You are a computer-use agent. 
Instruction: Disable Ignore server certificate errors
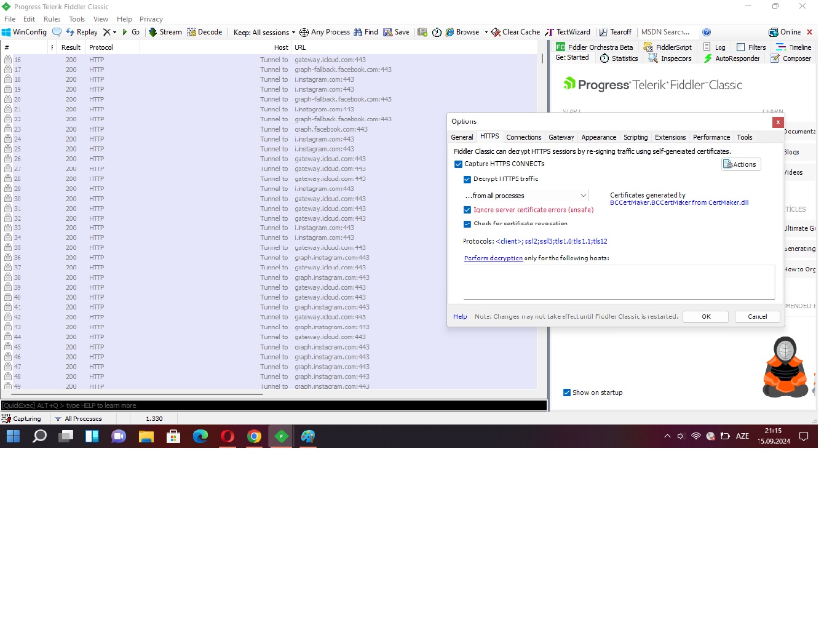coord(467,210)
